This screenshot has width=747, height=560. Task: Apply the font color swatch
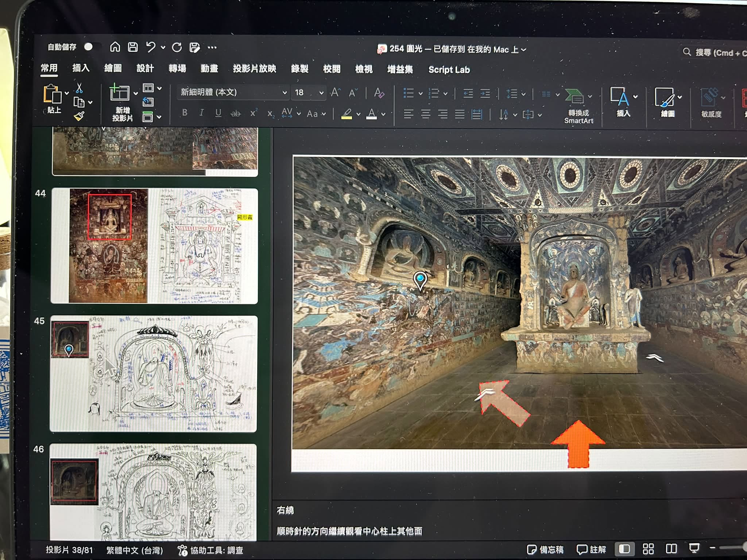372,114
